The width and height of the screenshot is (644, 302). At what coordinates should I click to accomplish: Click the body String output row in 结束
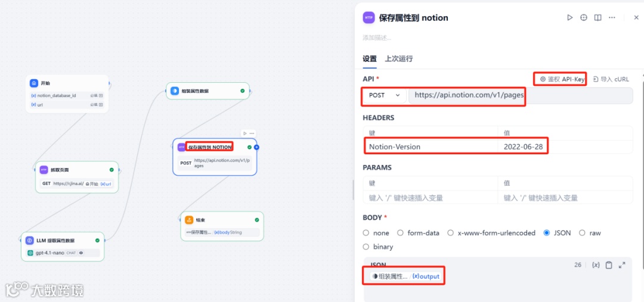pos(222,232)
